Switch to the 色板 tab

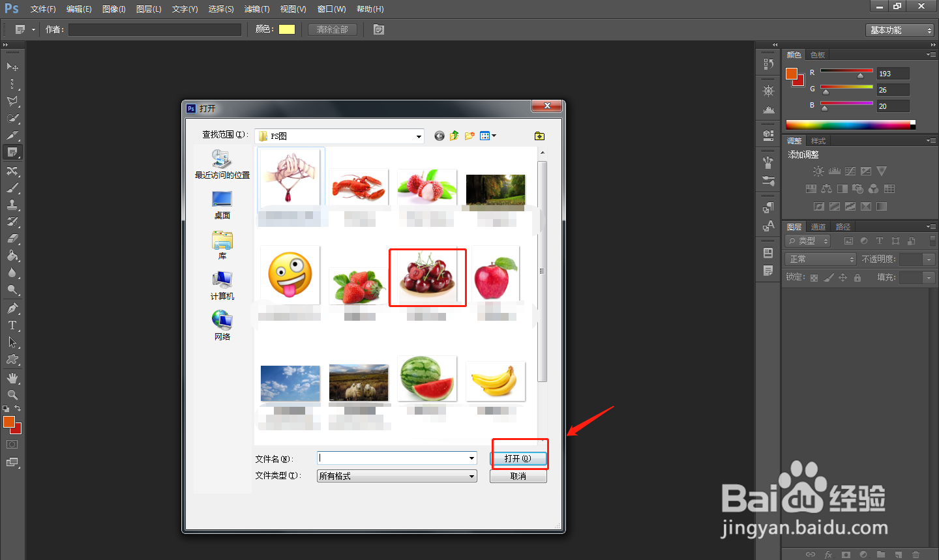pos(818,55)
